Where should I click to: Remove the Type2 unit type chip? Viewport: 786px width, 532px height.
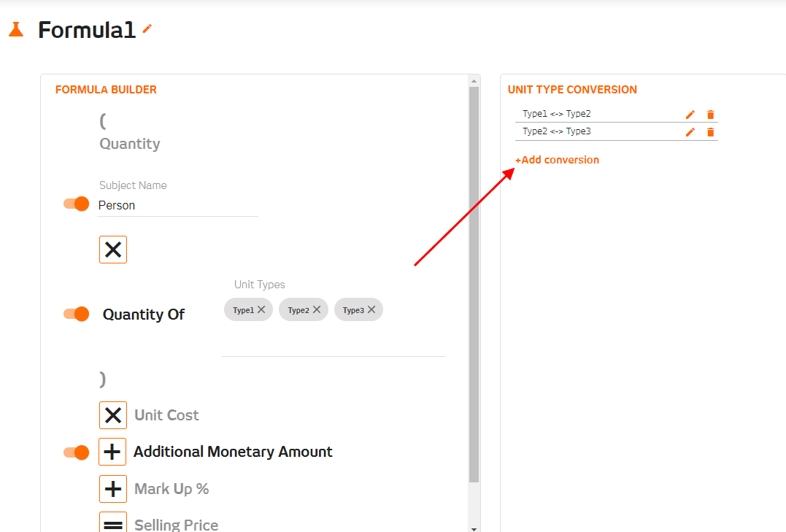pos(316,310)
